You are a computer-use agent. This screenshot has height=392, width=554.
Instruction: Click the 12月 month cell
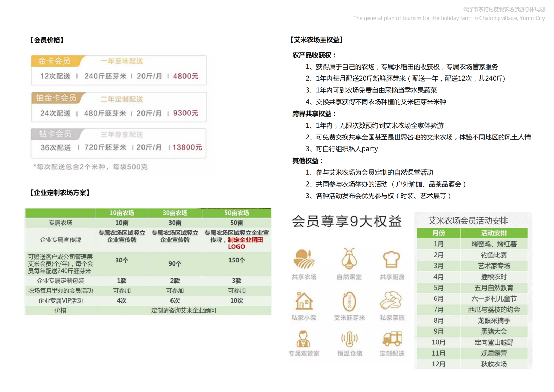(439, 364)
